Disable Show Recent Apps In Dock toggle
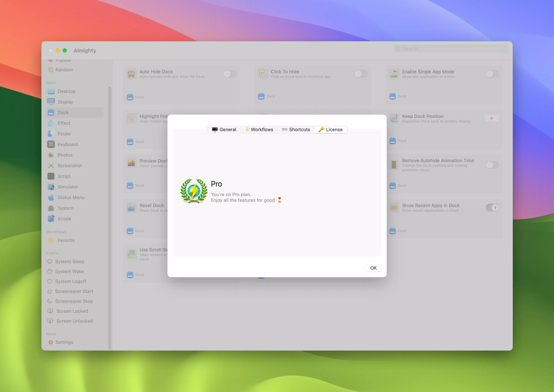The image size is (554, 392). point(492,208)
